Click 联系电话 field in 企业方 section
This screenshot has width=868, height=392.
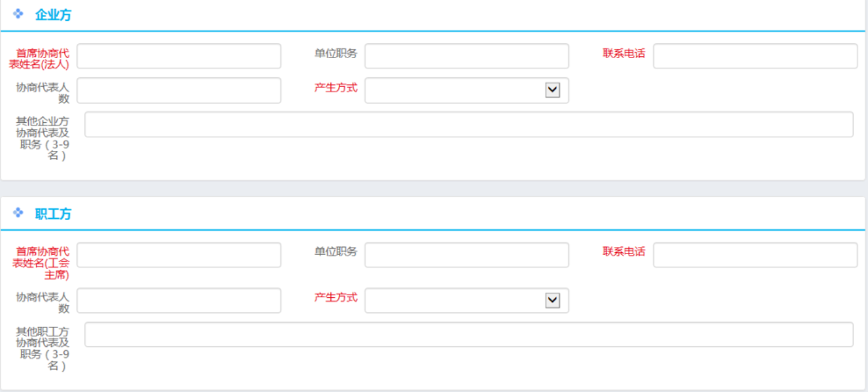[x=755, y=56]
